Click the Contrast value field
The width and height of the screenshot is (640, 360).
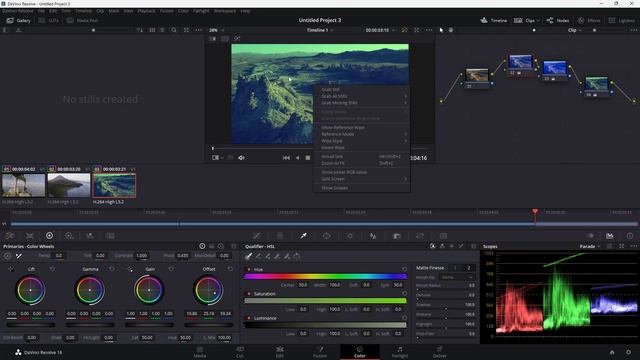(x=142, y=256)
